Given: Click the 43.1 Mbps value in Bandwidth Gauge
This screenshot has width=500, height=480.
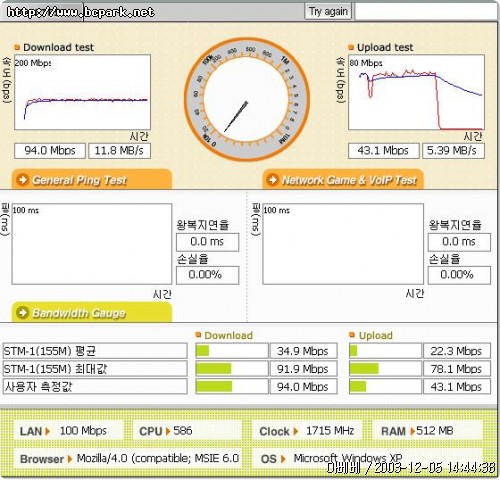Looking at the screenshot, I should tap(457, 387).
